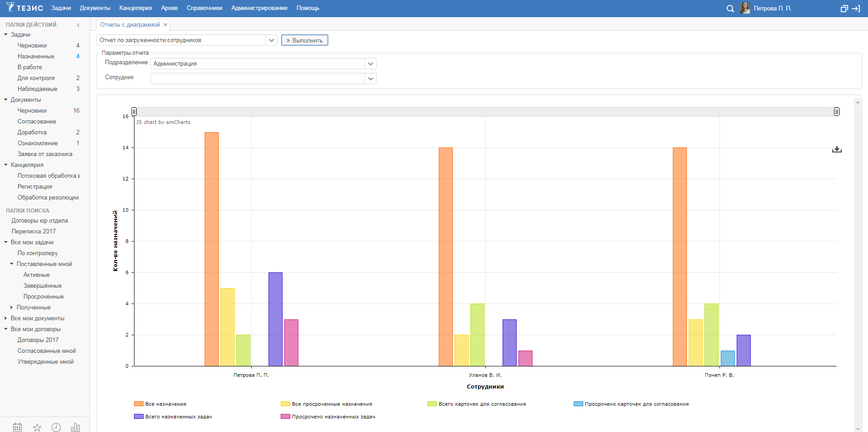868x432 pixels.
Task: Collapse the Документы tree node
Action: [6, 100]
